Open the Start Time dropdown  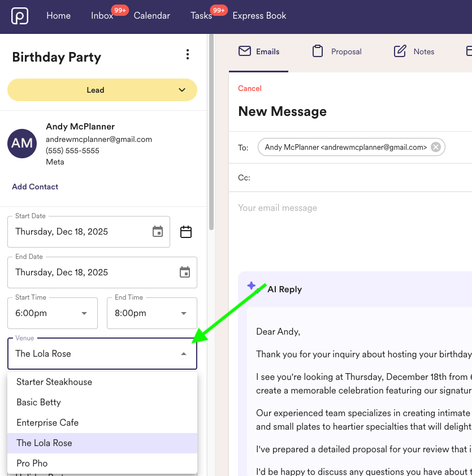(83, 313)
